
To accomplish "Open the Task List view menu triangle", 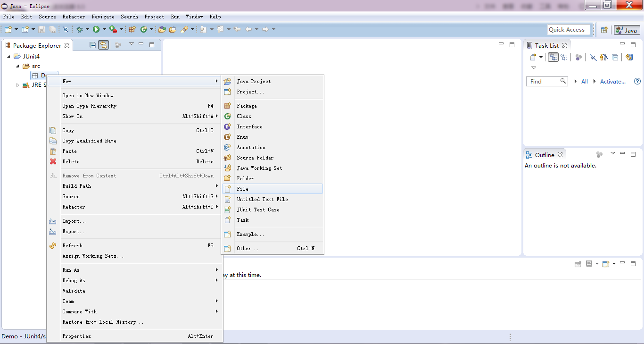I will [534, 67].
